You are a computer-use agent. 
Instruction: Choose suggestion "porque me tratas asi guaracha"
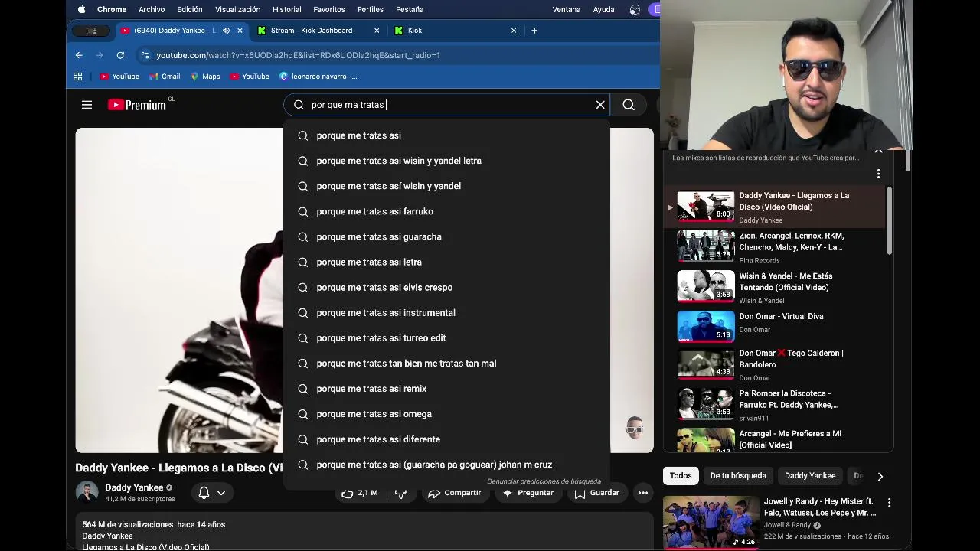pyautogui.click(x=446, y=236)
